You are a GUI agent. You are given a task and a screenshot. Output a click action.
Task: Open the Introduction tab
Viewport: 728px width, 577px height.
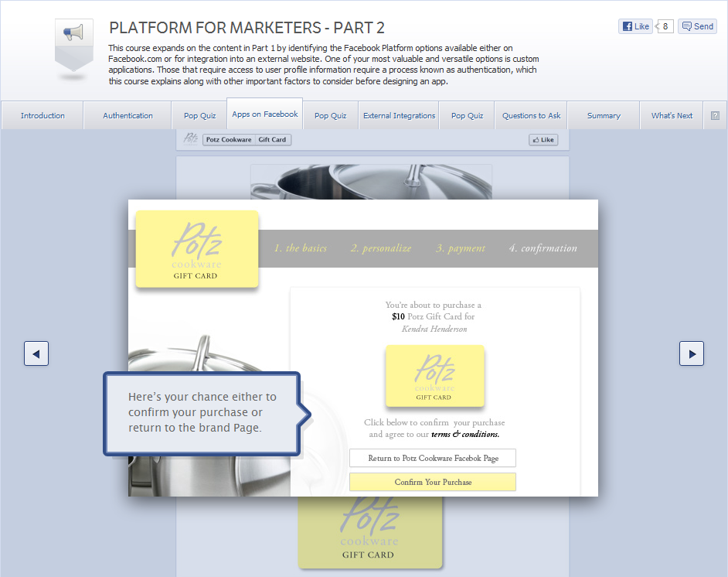(43, 116)
